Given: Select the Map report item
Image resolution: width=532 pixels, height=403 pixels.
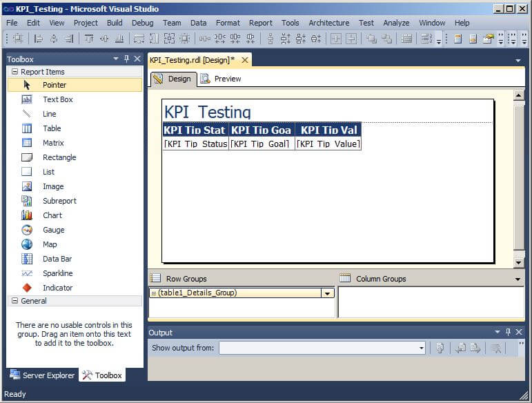Looking at the screenshot, I should pos(75,244).
